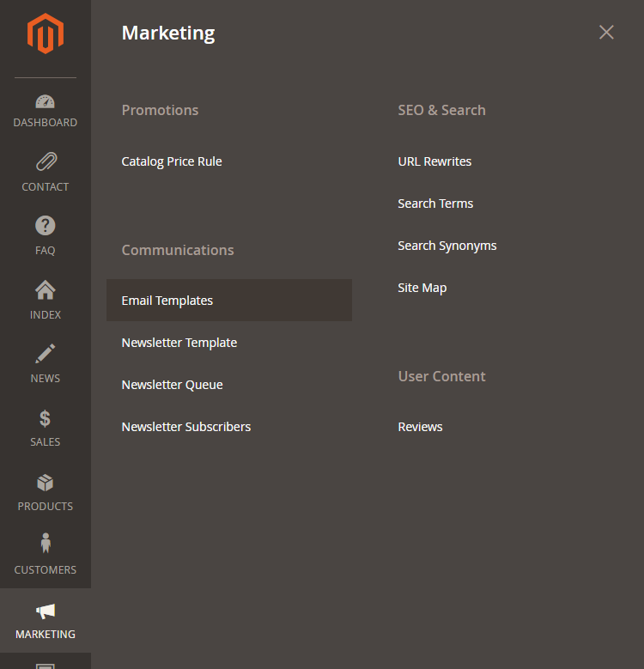Screen dimensions: 644x669
Task: View Newsletter Subscribers
Action: pos(186,427)
